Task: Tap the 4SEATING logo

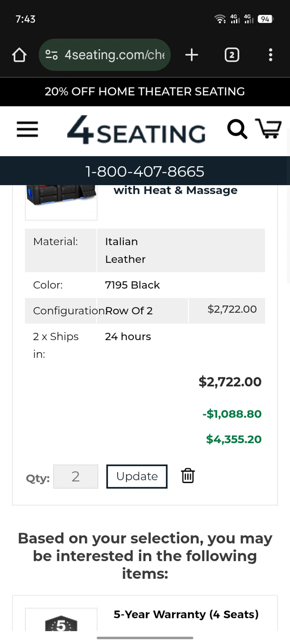Action: [136, 130]
